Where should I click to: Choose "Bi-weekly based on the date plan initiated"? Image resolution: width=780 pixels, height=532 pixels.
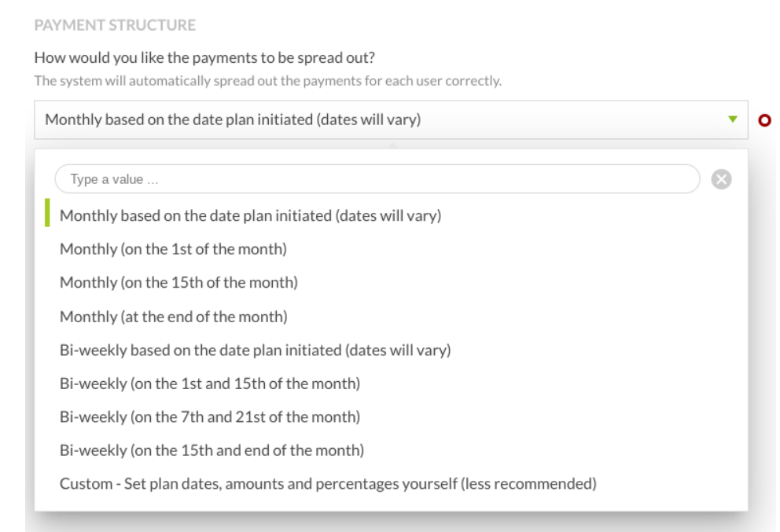point(255,350)
